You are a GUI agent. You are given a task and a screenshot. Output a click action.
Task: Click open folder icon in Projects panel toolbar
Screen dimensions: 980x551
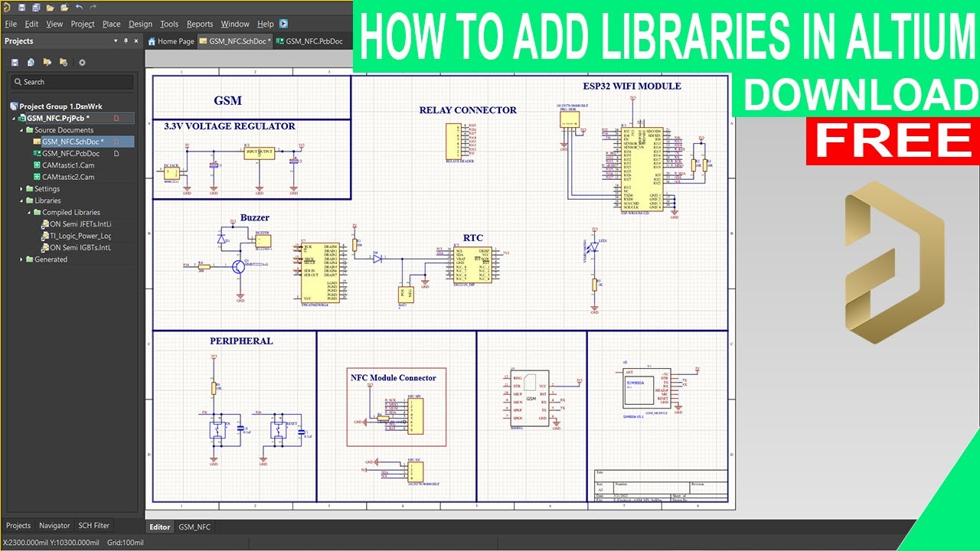point(47,62)
